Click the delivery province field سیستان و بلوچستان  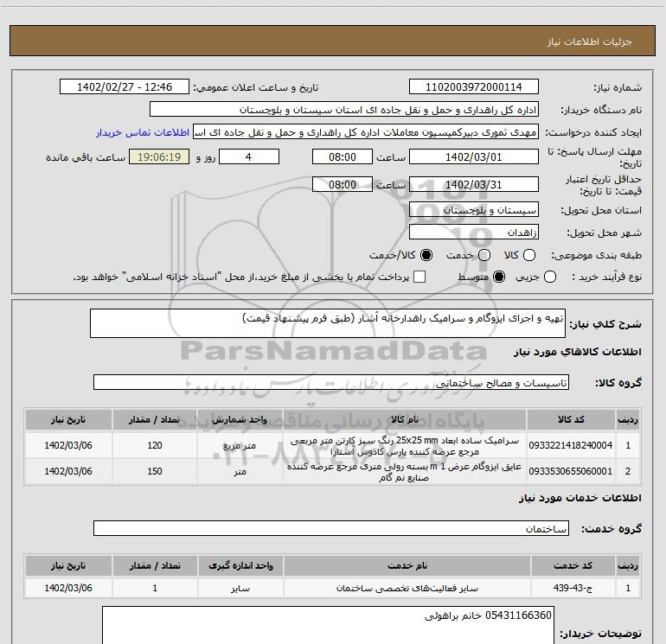click(474, 209)
